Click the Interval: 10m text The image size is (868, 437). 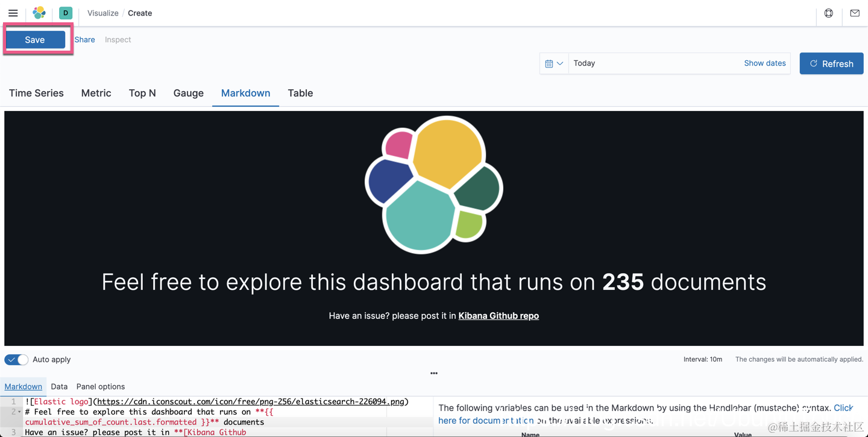703,359
